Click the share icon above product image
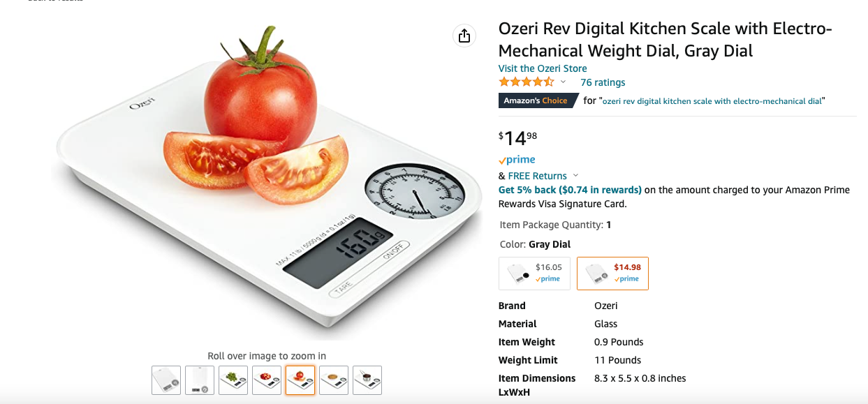 coord(464,36)
